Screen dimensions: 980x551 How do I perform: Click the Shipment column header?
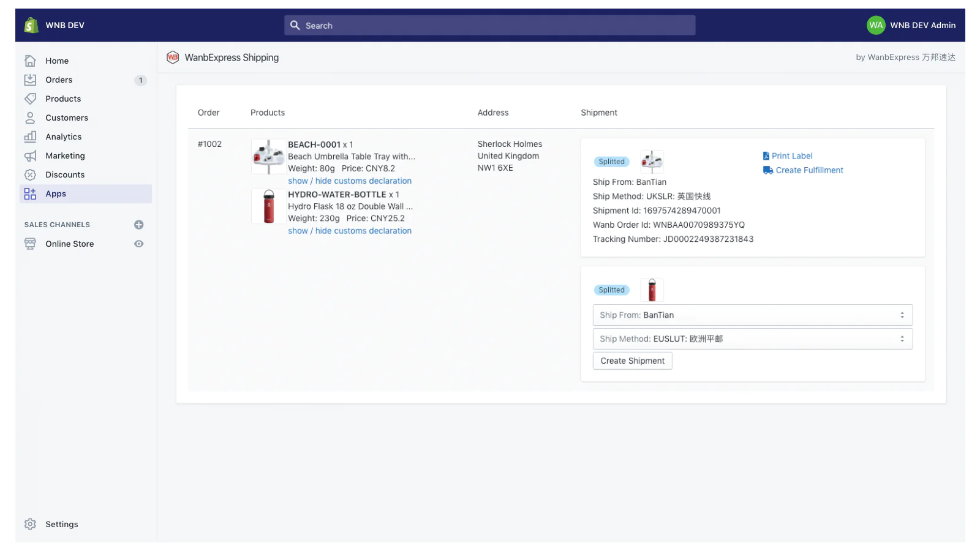pos(598,113)
